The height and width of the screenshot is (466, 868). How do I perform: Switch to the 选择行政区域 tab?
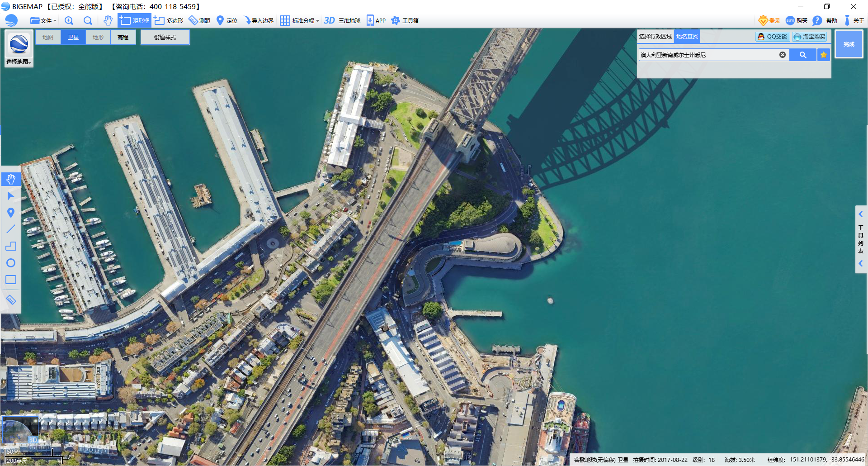[655, 37]
